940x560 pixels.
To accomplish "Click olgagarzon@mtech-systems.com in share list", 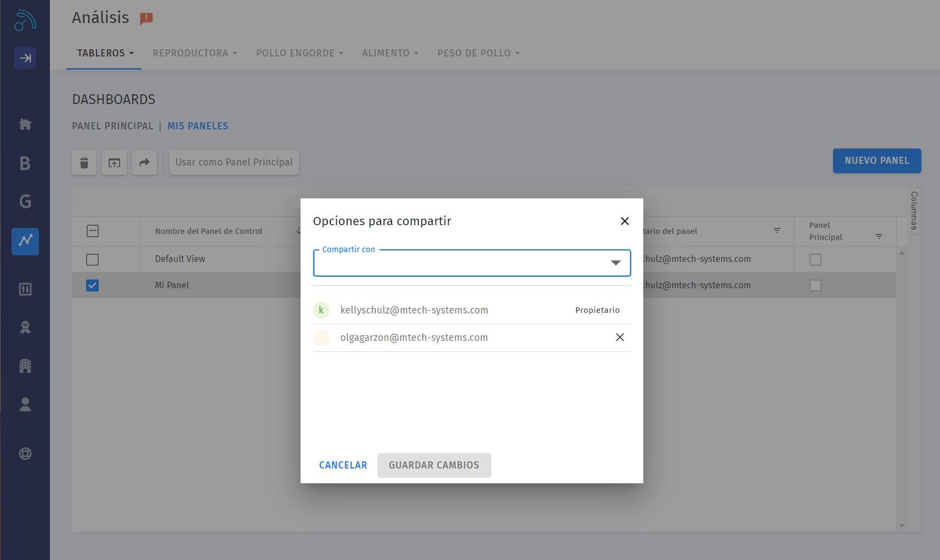I will [x=414, y=338].
